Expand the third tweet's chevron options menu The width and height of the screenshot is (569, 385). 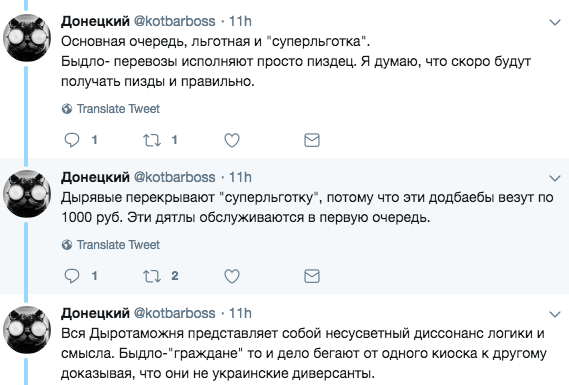555,314
